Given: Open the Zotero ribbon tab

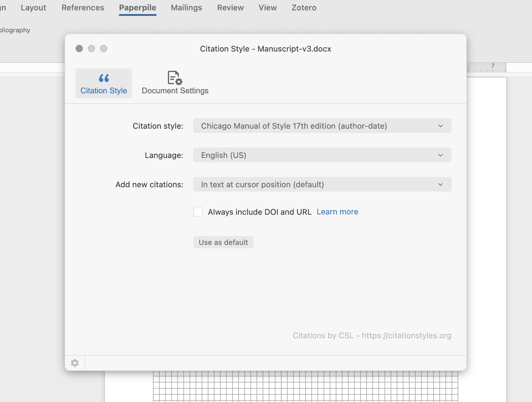Looking at the screenshot, I should pos(304,8).
